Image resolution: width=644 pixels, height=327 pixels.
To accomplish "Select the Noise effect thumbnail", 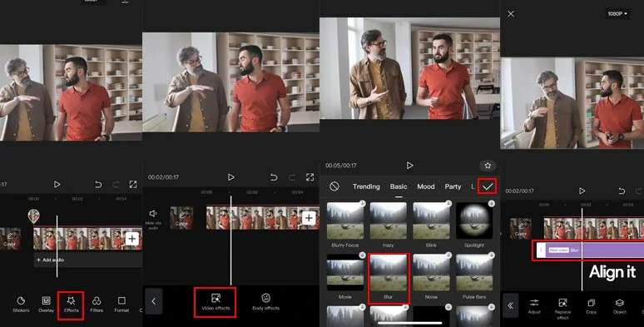I will coord(431,272).
